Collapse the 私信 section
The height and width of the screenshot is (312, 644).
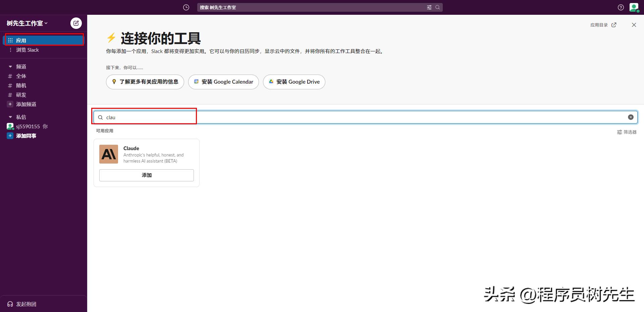(10, 117)
